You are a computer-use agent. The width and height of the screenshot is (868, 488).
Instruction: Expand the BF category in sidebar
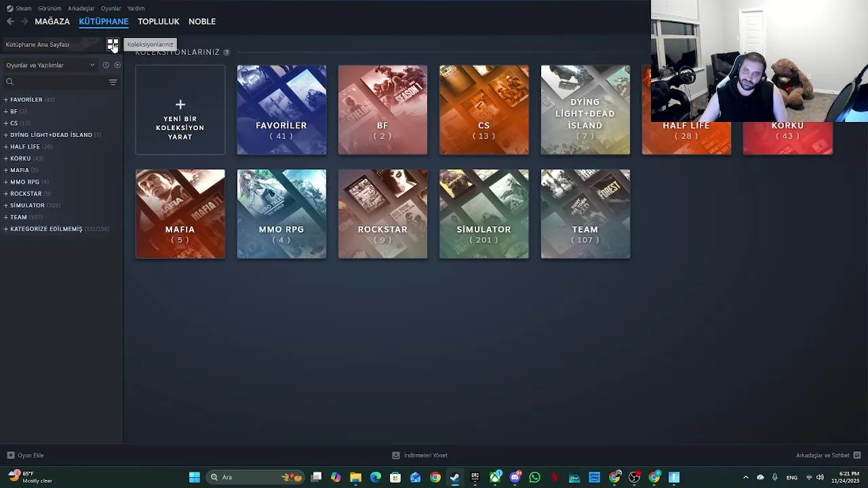click(6, 111)
